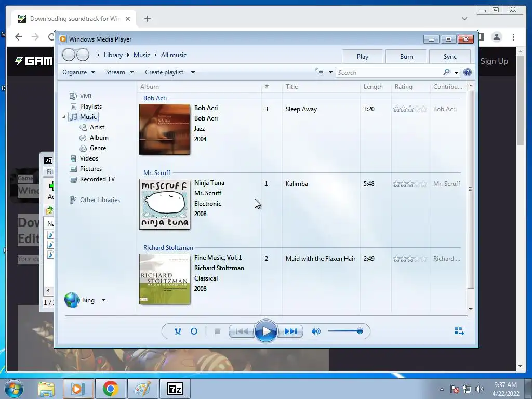Image resolution: width=532 pixels, height=399 pixels.
Task: Select the Ninja Tuna album cover
Action: pos(165,204)
